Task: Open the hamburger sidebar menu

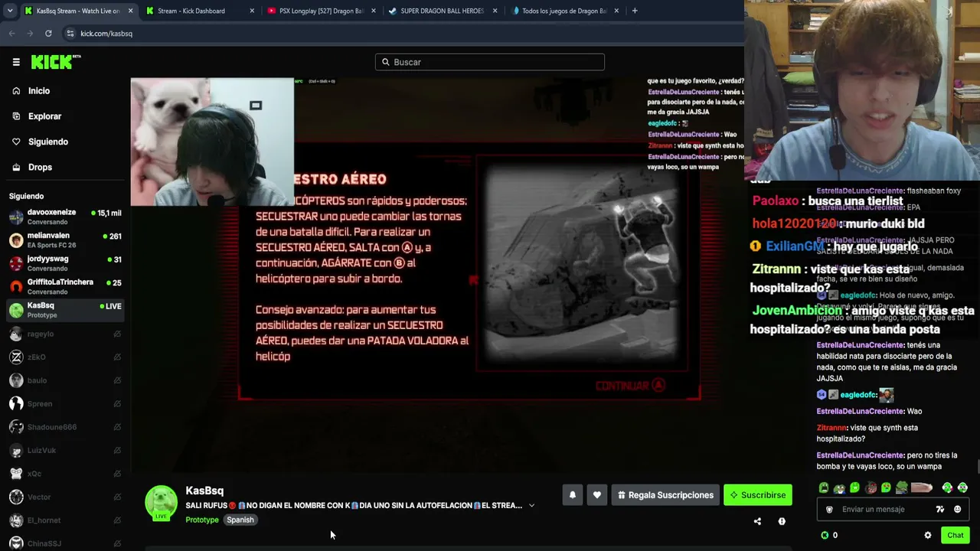Action: pyautogui.click(x=16, y=62)
